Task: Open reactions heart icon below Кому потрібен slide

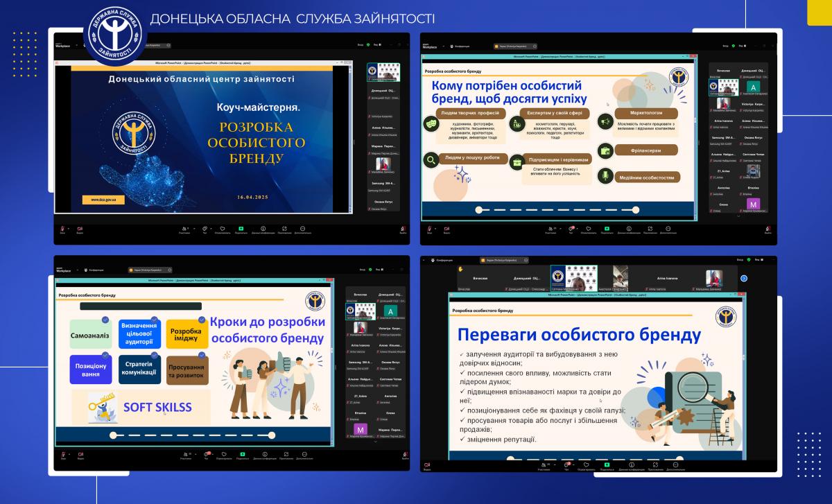Action: pos(588,228)
